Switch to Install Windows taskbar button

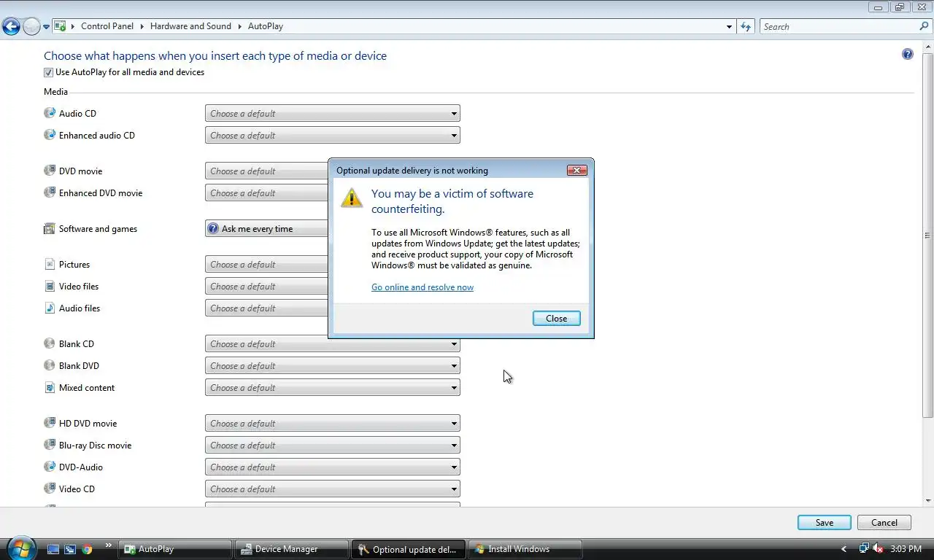tap(525, 549)
